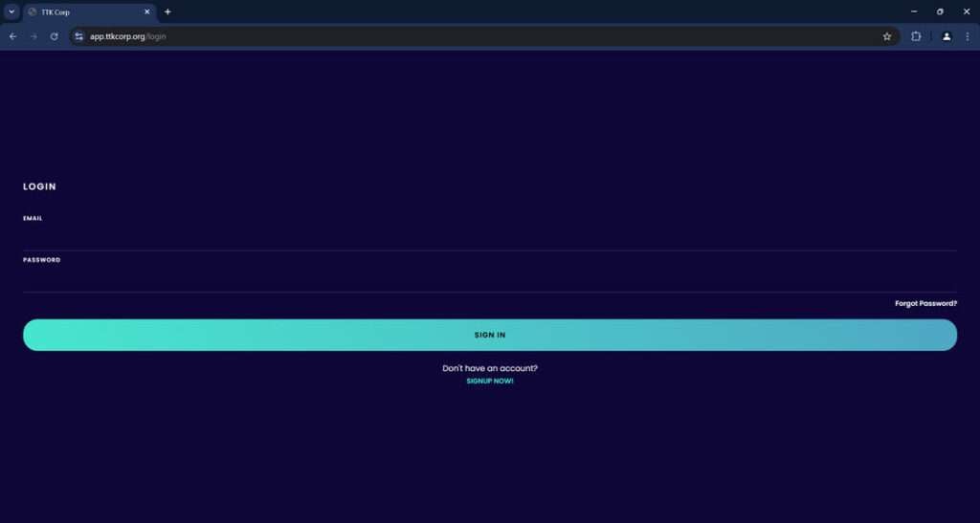Click the LOGIN heading text
The image size is (980, 523).
point(39,186)
